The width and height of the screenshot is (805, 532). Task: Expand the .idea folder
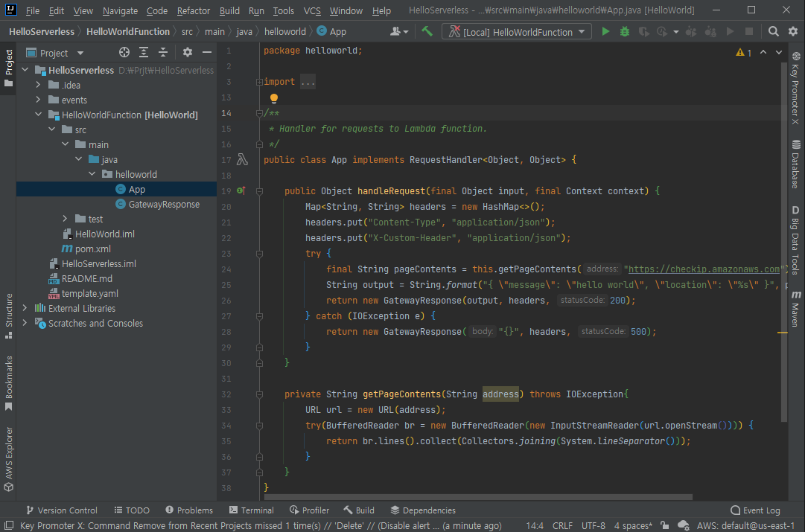click(x=38, y=85)
